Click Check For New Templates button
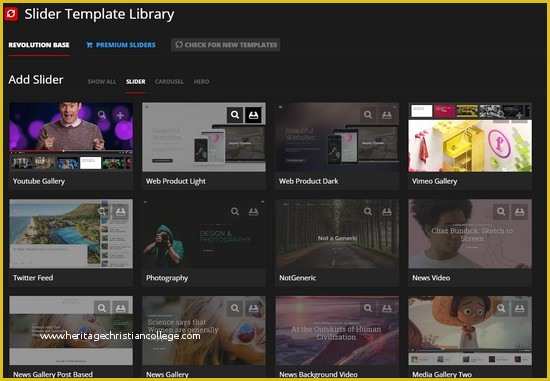This screenshot has width=550, height=381. pos(226,45)
